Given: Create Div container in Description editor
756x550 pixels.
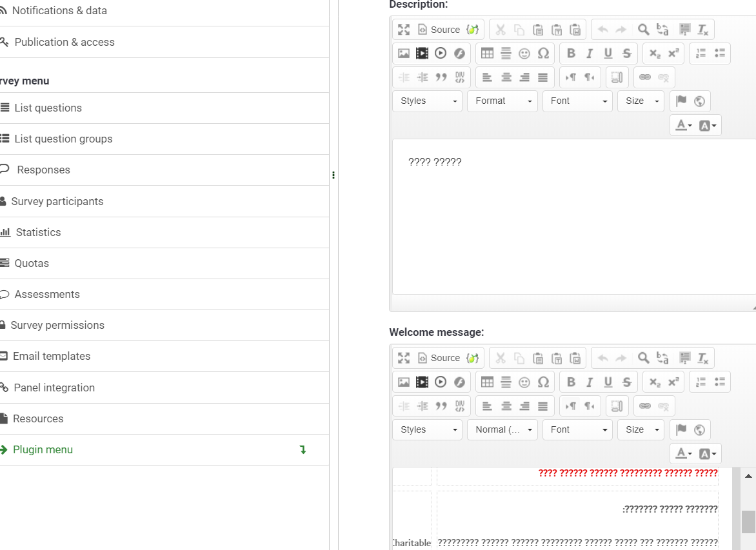Looking at the screenshot, I should tap(460, 77).
